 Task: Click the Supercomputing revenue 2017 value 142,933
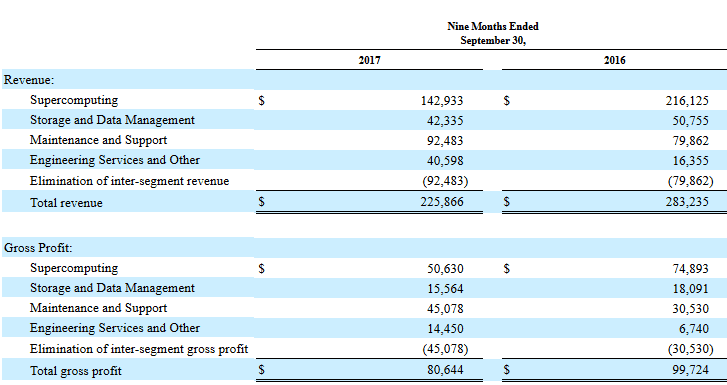[442, 101]
